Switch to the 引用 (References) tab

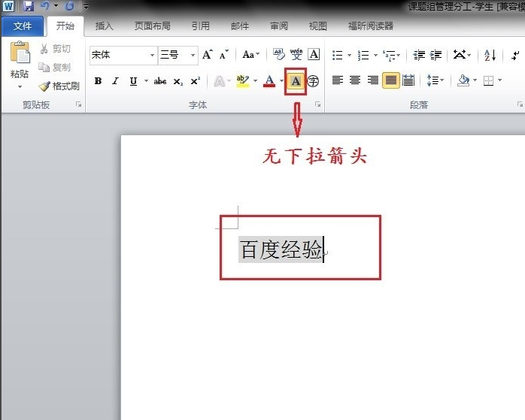[x=201, y=26]
